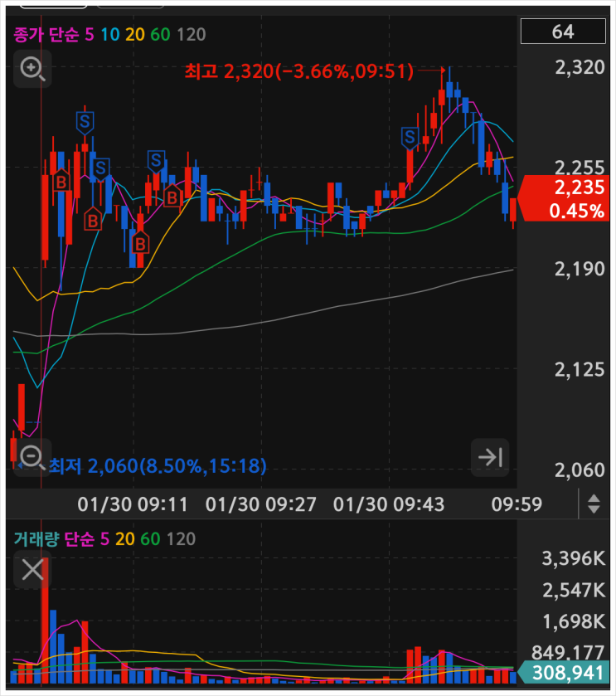Select the 10-period price moving average label
Viewport: 616px width, 696px height.
110,34
